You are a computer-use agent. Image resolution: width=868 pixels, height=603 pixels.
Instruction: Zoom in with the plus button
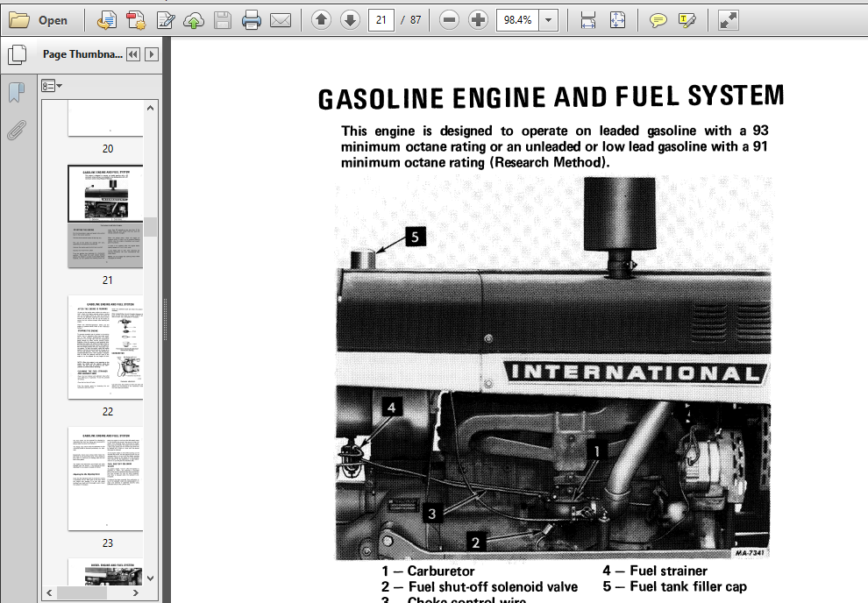pyautogui.click(x=478, y=20)
